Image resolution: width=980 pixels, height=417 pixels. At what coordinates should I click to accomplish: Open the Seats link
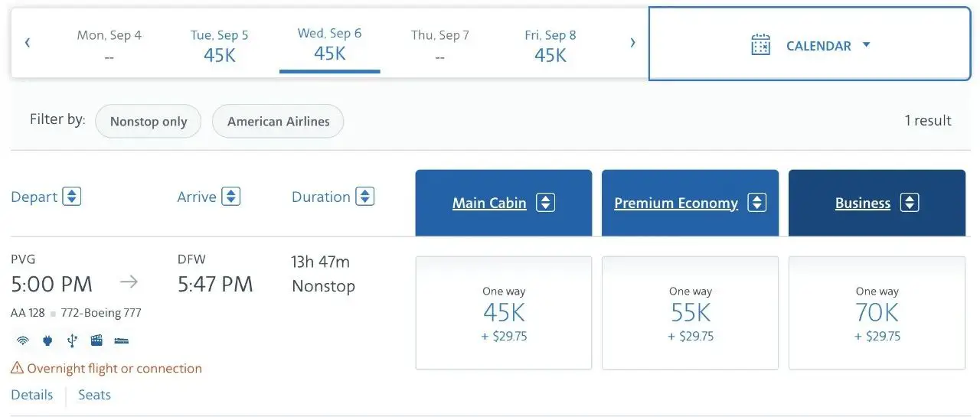(94, 395)
